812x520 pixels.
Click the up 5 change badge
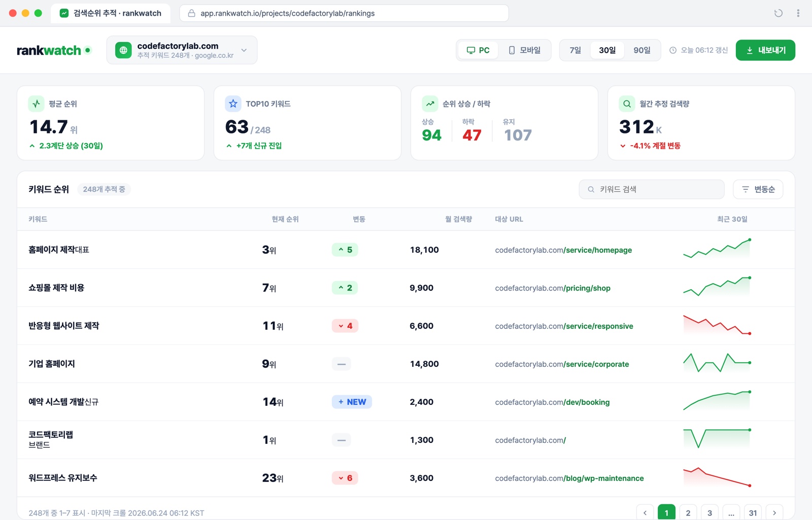[345, 250]
